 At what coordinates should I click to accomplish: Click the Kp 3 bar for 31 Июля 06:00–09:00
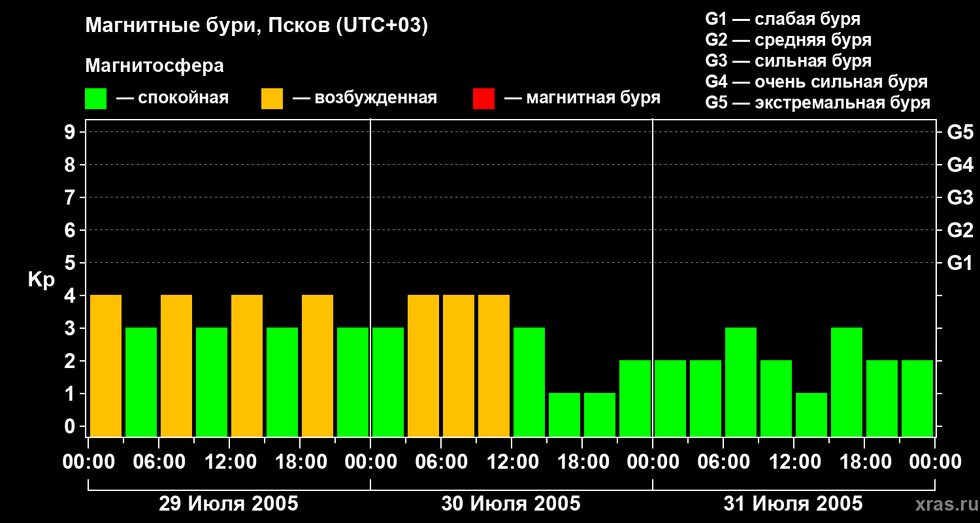[741, 382]
